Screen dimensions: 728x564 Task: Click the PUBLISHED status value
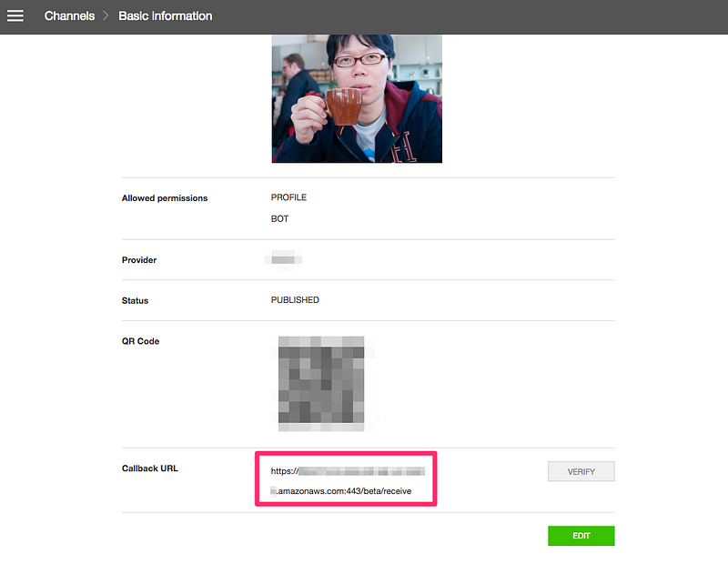295,300
